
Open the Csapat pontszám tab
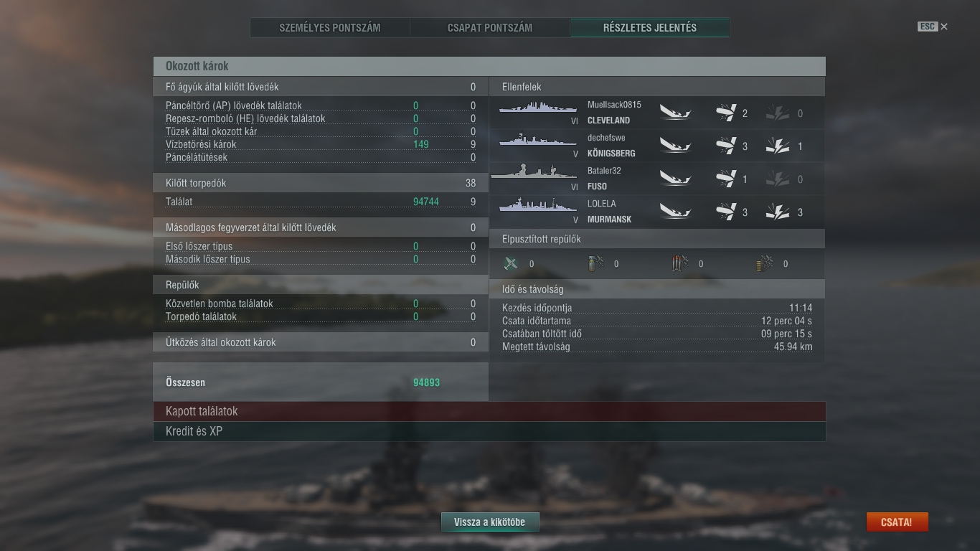(x=490, y=28)
